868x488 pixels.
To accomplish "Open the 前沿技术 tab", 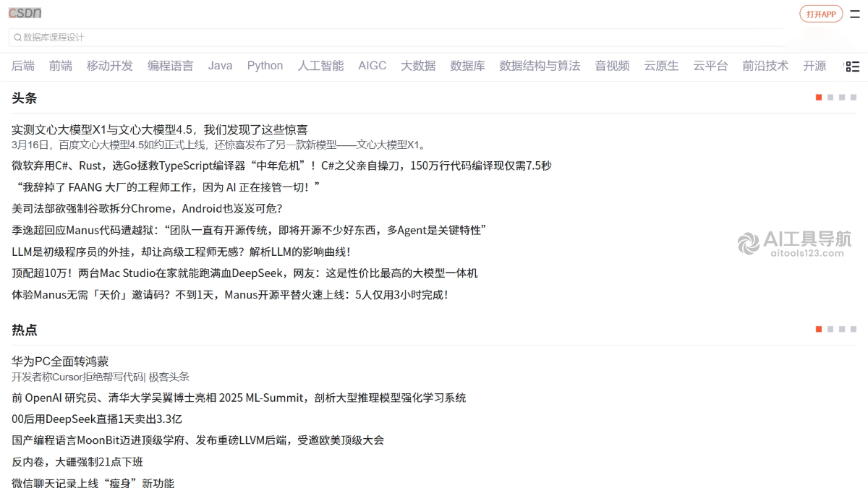I will tap(766, 66).
